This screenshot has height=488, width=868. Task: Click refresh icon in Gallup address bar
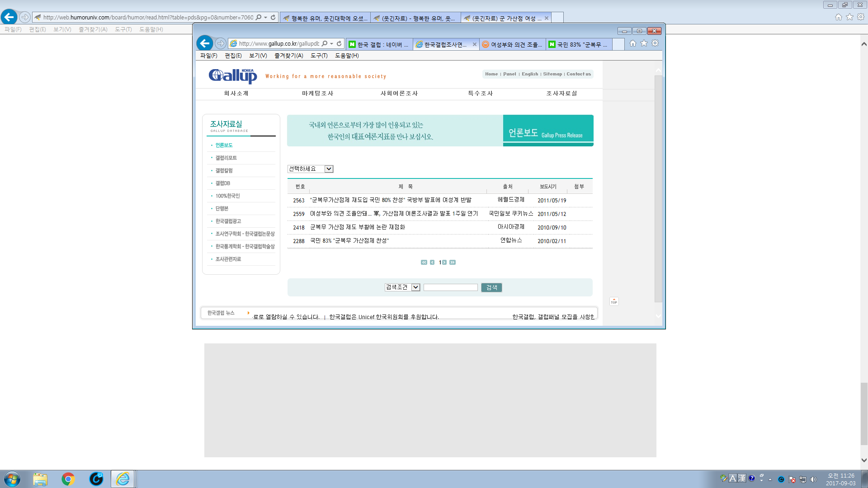[339, 43]
